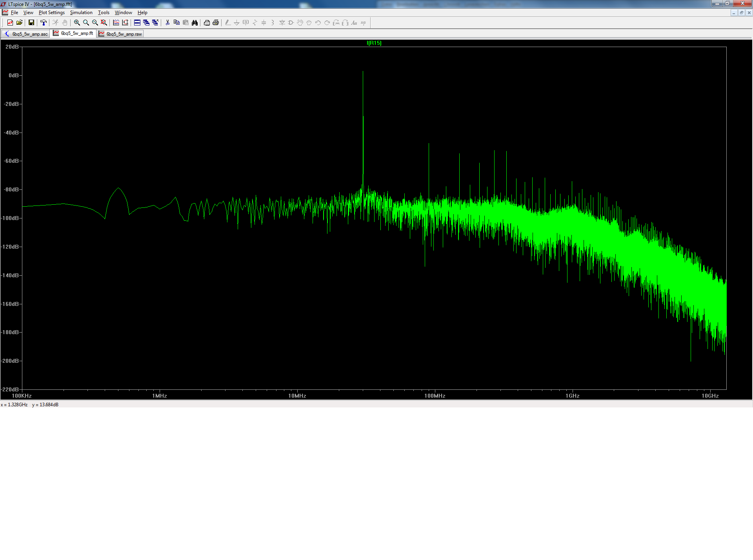Open the Tools menu

(x=104, y=13)
